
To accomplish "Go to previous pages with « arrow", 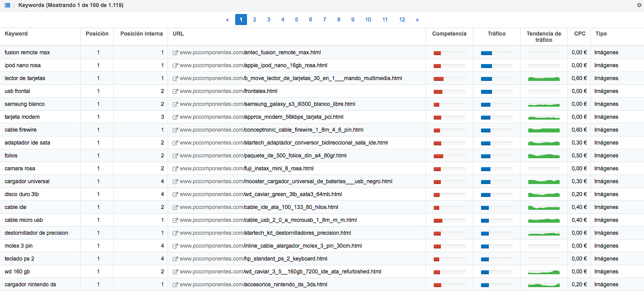I will pos(227,20).
